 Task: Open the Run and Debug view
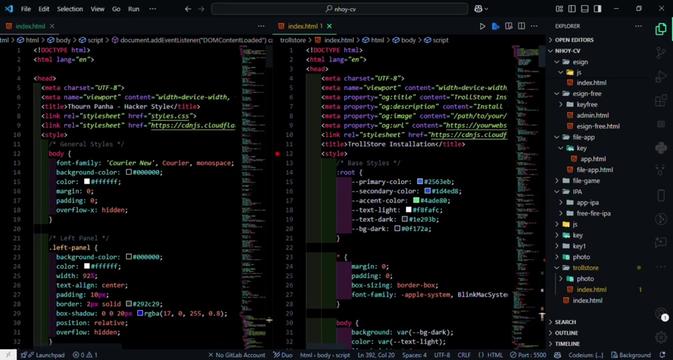coord(661,77)
